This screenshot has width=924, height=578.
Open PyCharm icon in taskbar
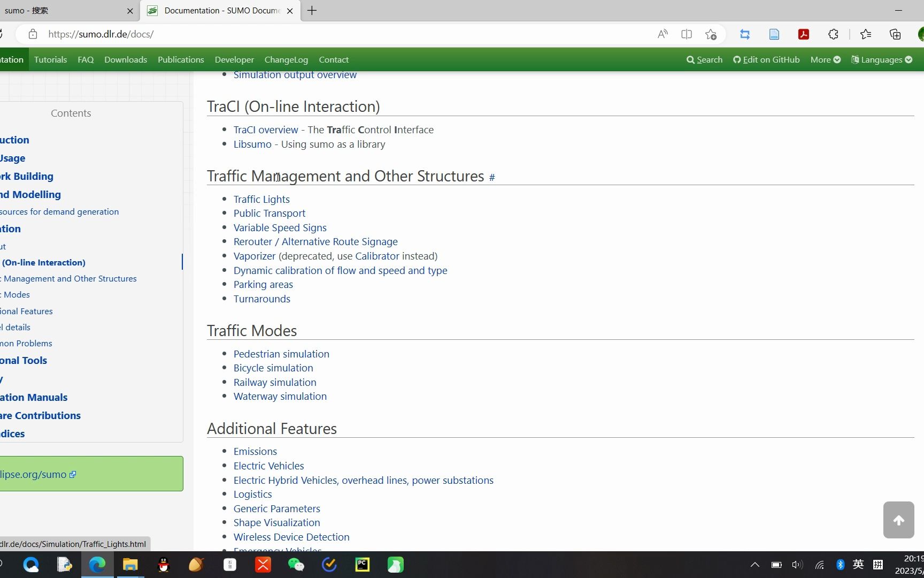tap(363, 565)
